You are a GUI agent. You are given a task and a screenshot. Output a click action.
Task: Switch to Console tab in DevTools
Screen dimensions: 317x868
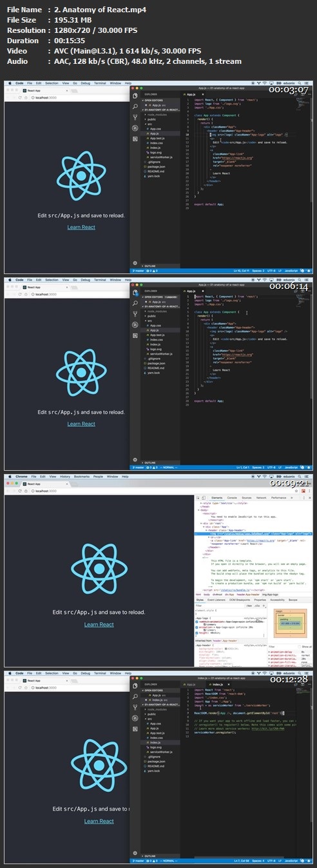232,498
